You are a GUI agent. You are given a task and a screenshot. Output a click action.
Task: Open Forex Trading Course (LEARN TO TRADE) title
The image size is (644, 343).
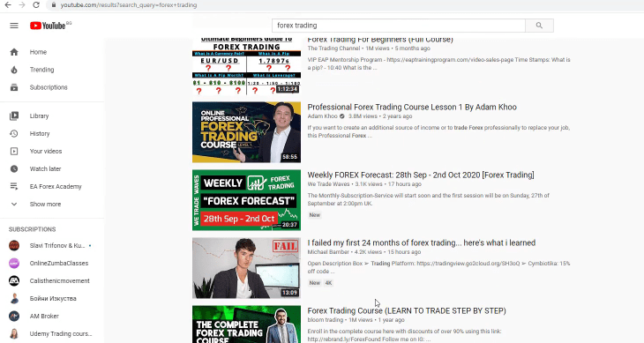click(407, 311)
